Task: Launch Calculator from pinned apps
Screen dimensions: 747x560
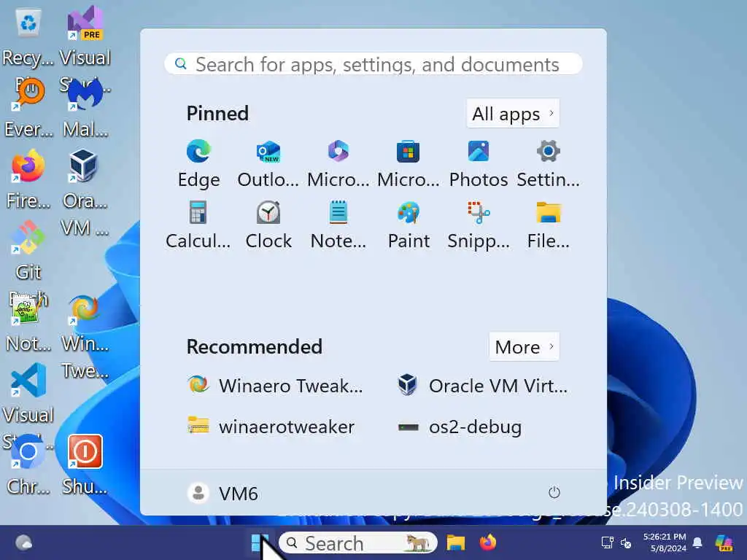Action: [198, 225]
